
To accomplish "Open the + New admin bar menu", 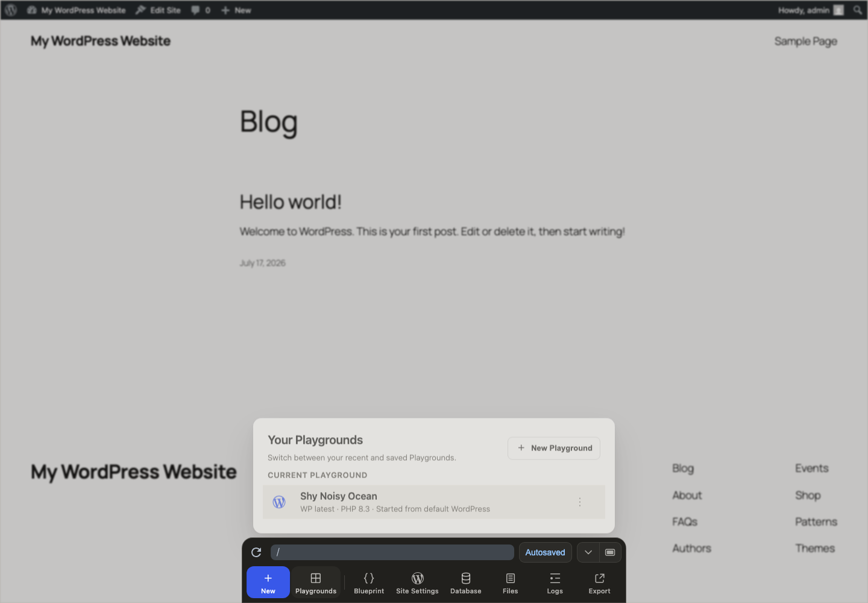I will [x=236, y=10].
